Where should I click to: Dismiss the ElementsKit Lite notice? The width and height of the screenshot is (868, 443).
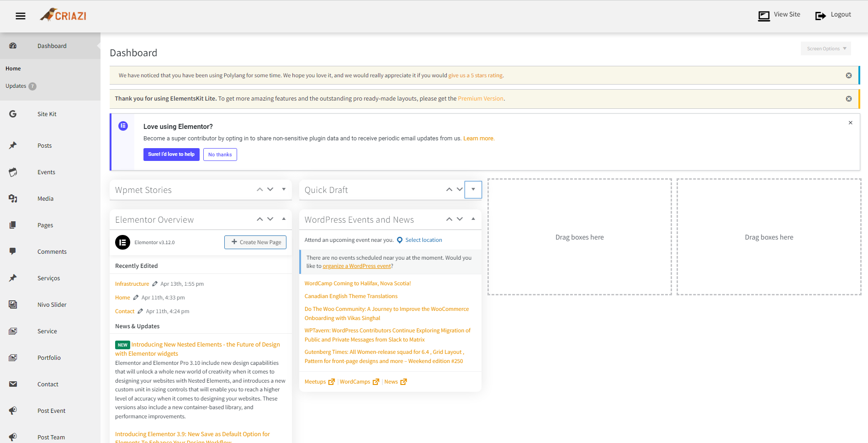pos(848,99)
